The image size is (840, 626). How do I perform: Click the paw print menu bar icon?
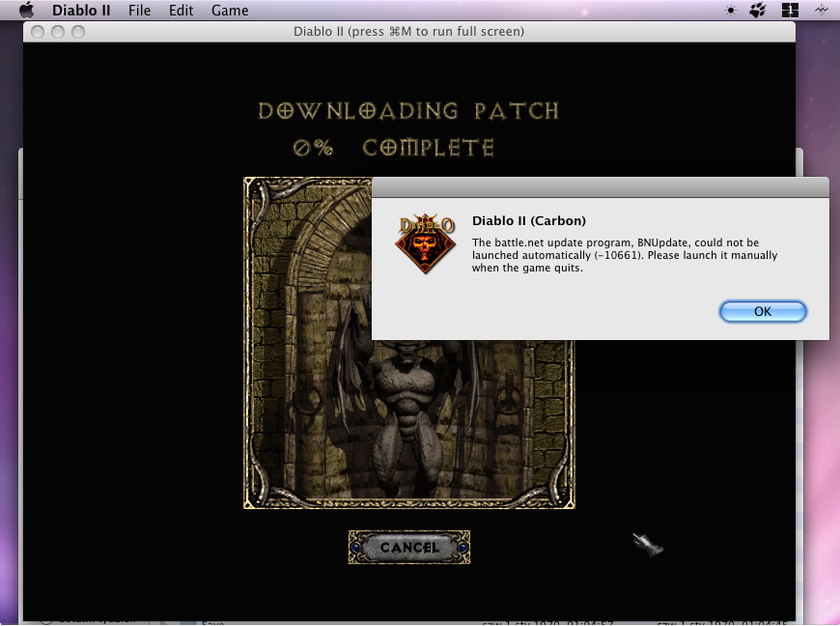pos(758,11)
